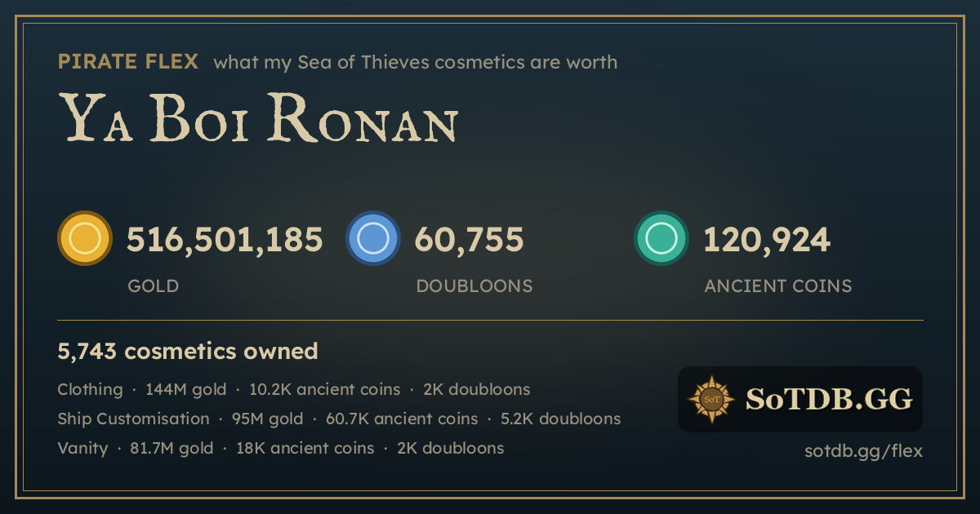
Task: Select the 120,924 ancient coins value
Action: 767,239
